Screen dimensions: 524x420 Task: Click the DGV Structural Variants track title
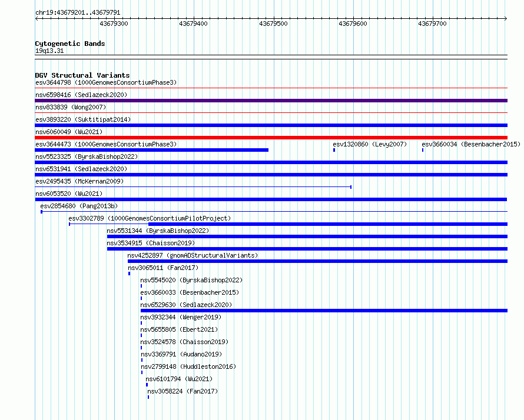click(x=82, y=75)
